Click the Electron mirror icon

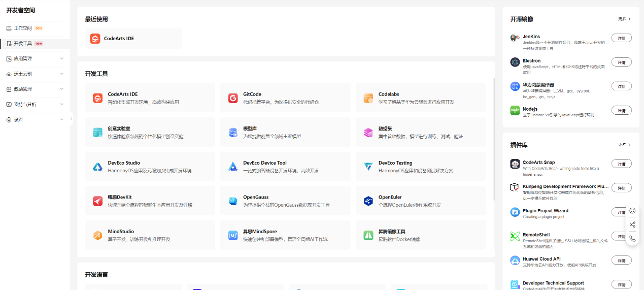[515, 62]
